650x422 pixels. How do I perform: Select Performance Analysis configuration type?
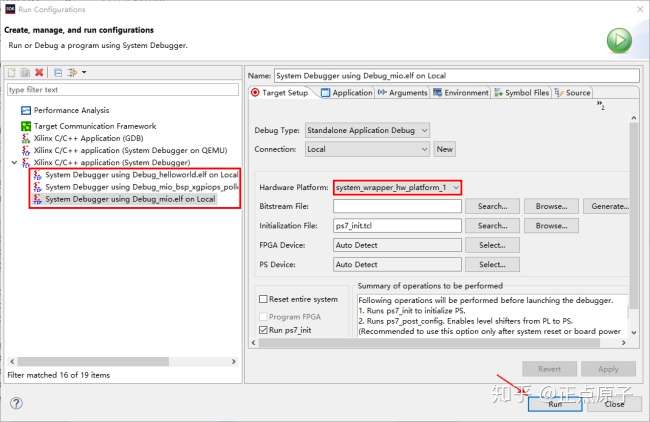tap(71, 110)
